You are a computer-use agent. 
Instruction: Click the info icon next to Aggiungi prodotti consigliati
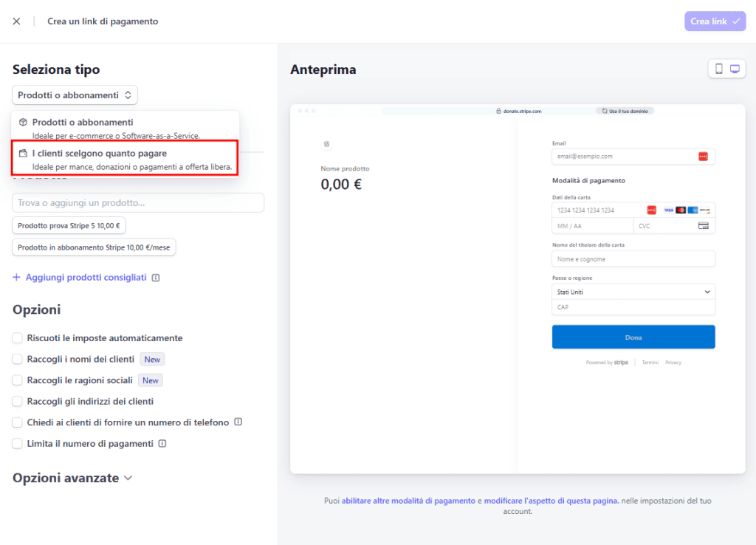click(154, 277)
